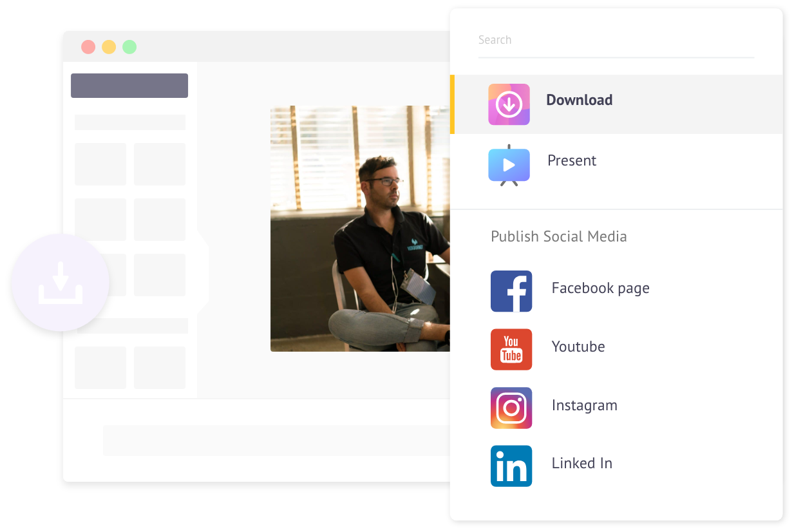Click the dark gray sidebar header bar
794x532 pixels.
[129, 86]
